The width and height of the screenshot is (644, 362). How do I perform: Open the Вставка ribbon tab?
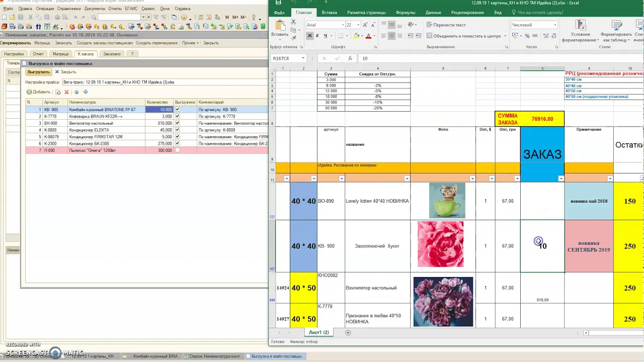coord(329,13)
